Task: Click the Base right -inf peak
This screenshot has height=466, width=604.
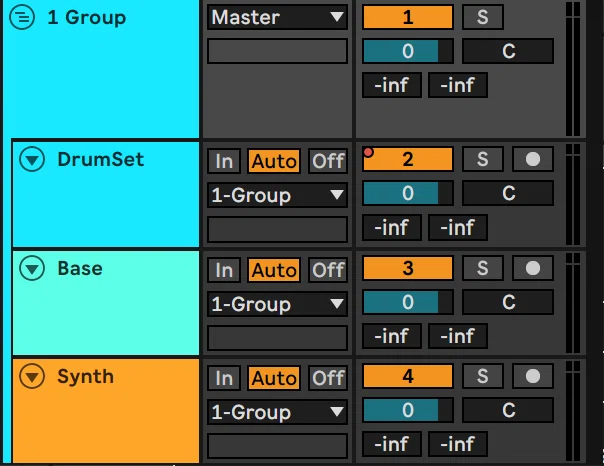Action: tap(458, 336)
